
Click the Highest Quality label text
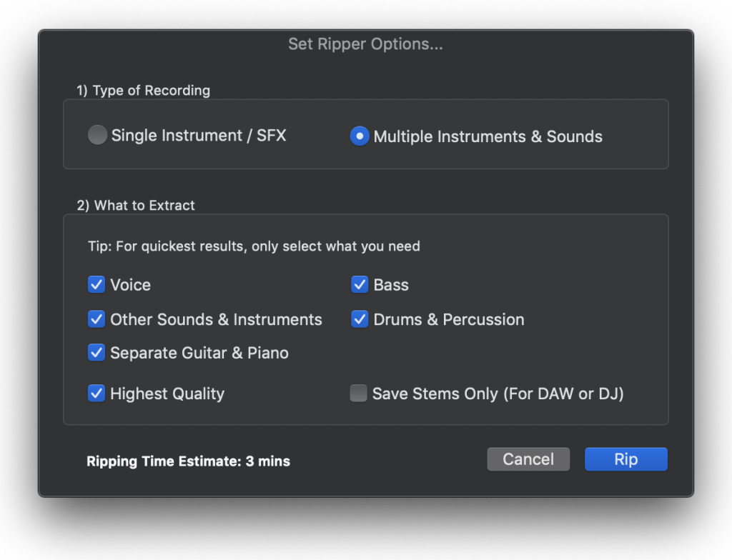[x=167, y=393]
